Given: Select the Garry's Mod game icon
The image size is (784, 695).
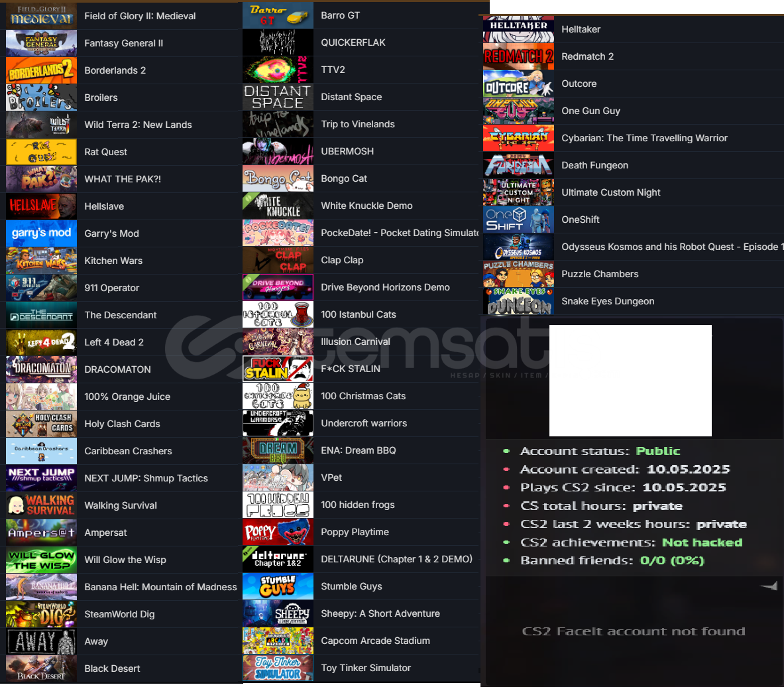Looking at the screenshot, I should point(42,233).
